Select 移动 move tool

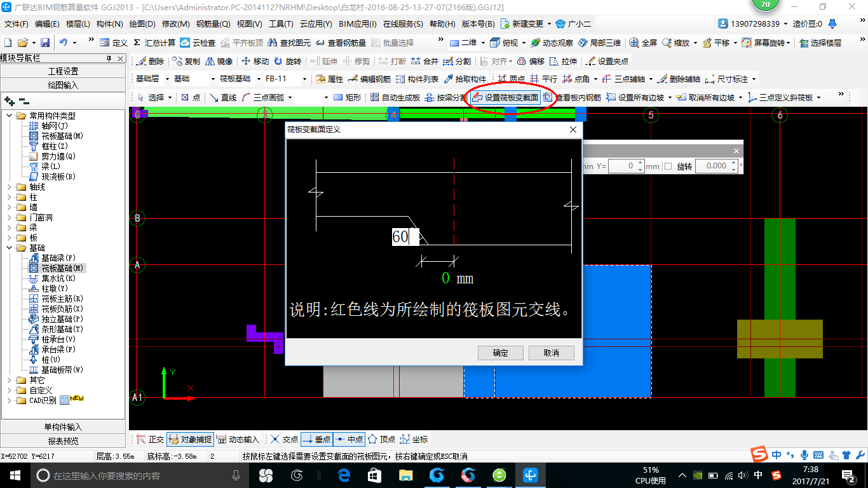click(x=255, y=62)
